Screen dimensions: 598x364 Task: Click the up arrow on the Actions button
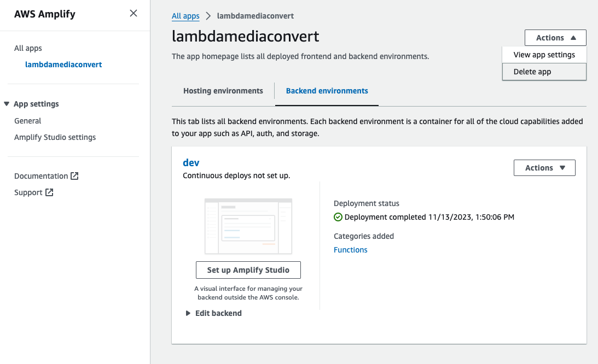pyautogui.click(x=574, y=37)
